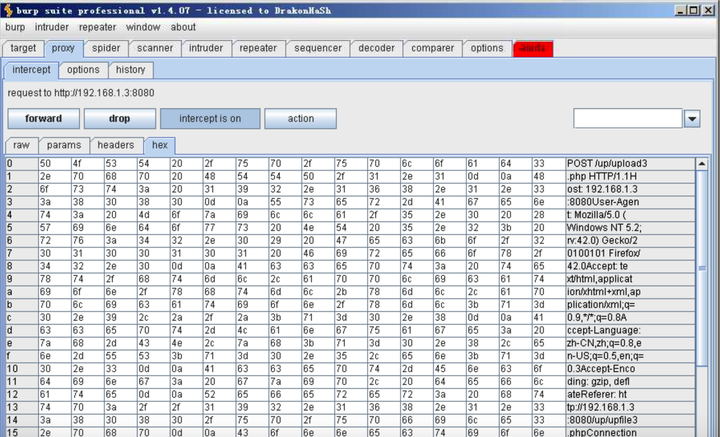The height and width of the screenshot is (437, 720).
Task: Switch to the target tab
Action: pos(23,48)
